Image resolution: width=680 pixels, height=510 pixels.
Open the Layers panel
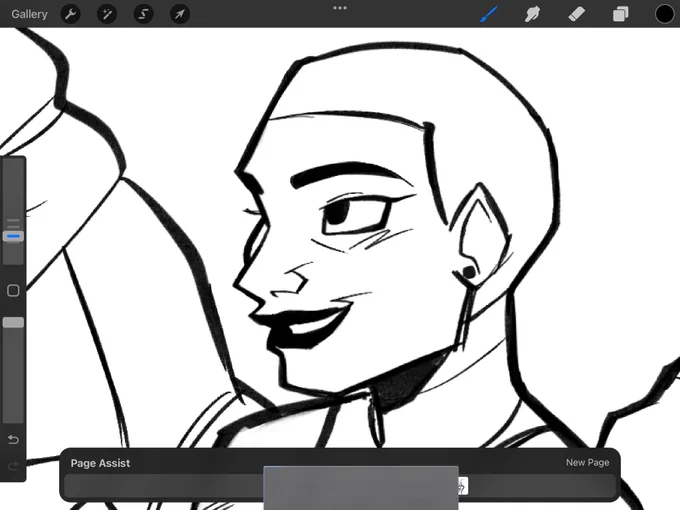pos(621,14)
